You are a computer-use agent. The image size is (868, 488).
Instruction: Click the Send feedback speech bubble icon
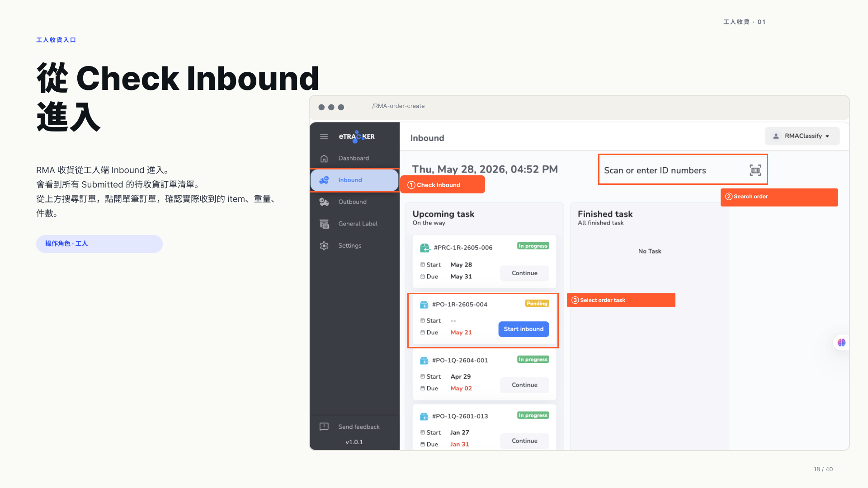[x=324, y=427]
